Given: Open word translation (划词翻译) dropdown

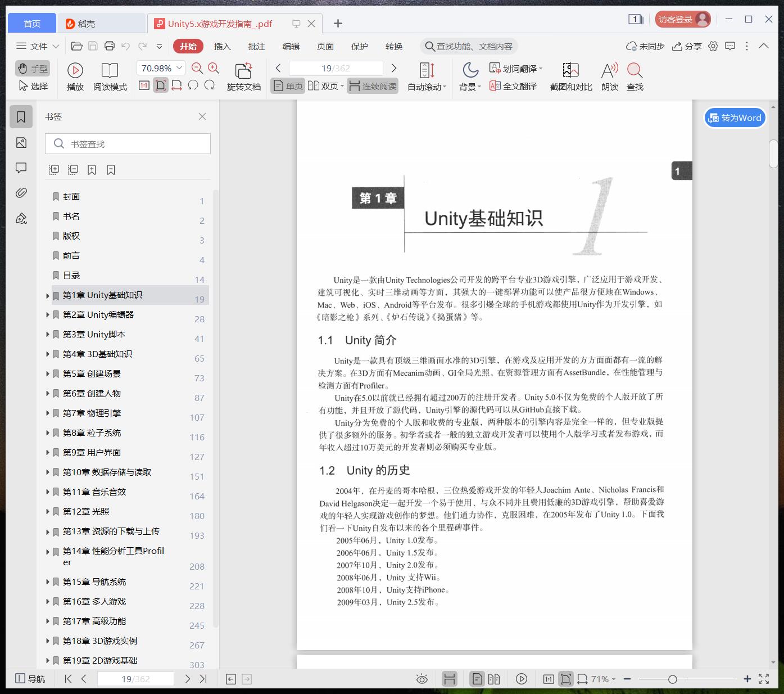Looking at the screenshot, I should pyautogui.click(x=516, y=69).
